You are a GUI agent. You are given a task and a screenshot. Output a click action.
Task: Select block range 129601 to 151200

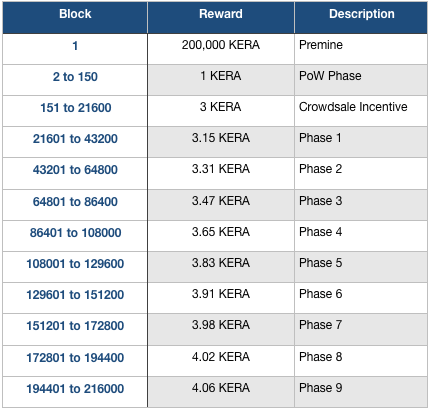point(75,295)
